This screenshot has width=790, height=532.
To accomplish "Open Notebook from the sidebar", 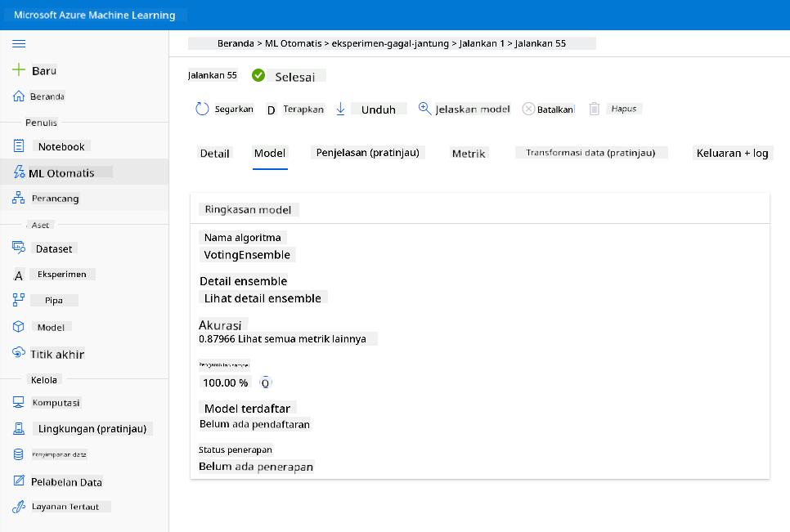I will click(61, 146).
